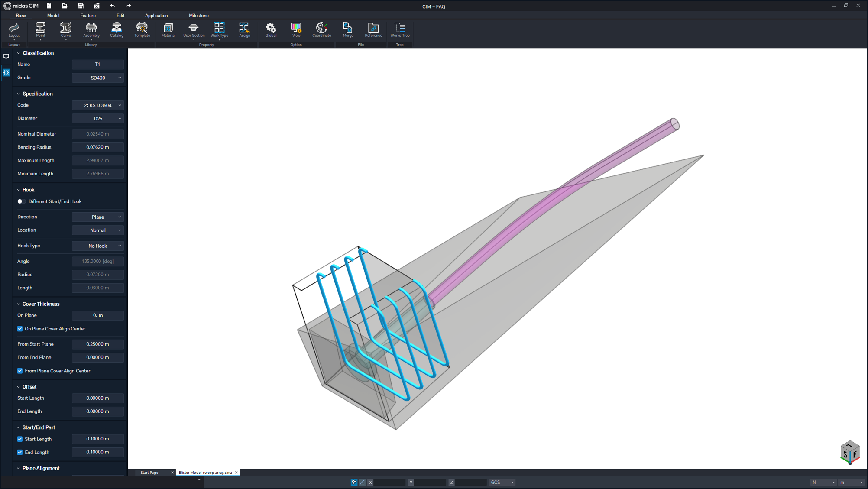Open View options

[296, 30]
